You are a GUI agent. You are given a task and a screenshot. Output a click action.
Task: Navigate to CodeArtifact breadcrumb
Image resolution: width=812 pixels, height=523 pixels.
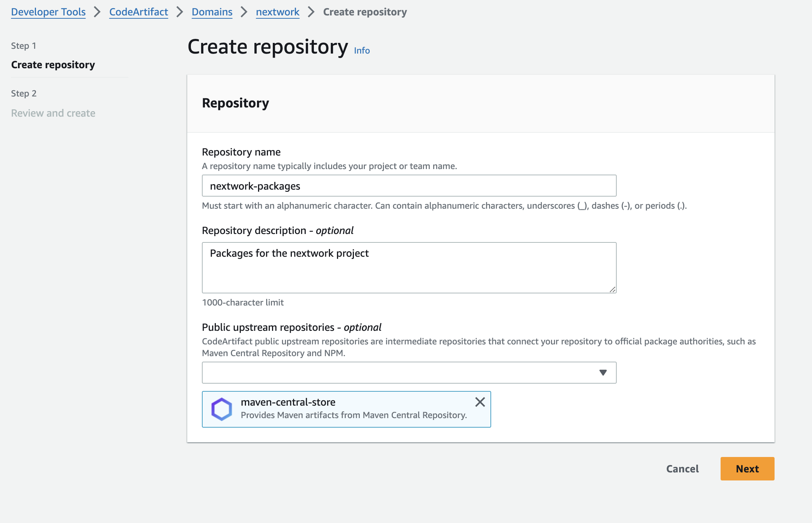[x=138, y=12]
